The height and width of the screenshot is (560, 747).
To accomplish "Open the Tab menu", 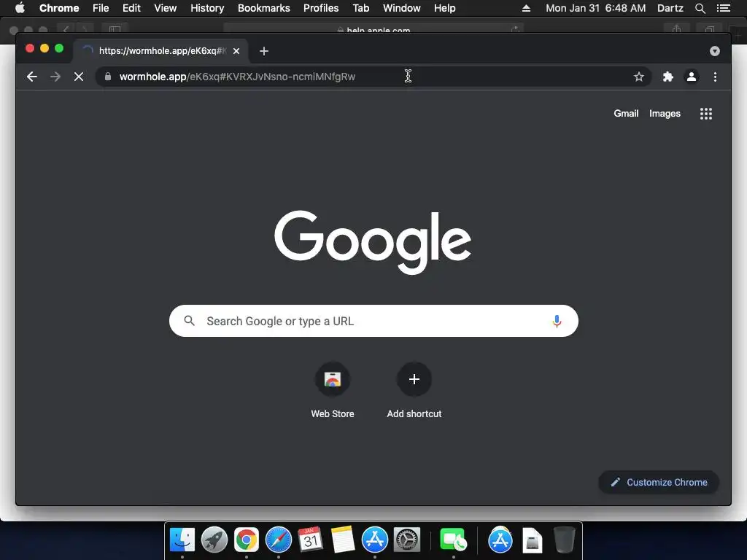I will (x=360, y=8).
